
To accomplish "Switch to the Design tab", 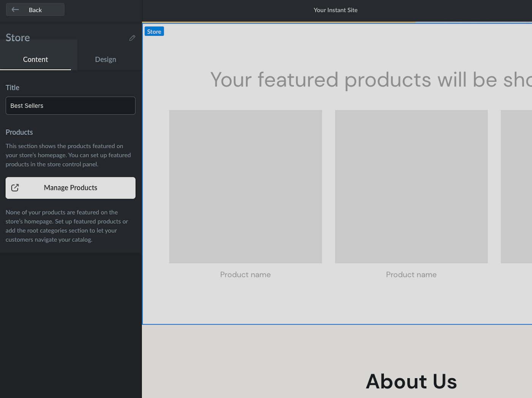I will click(106, 59).
